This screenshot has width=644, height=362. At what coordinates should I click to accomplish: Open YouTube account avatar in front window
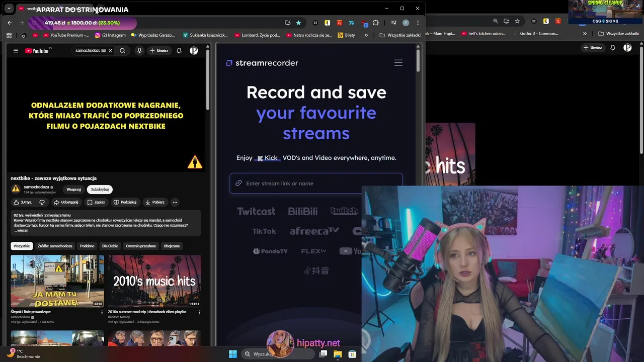pos(194,51)
